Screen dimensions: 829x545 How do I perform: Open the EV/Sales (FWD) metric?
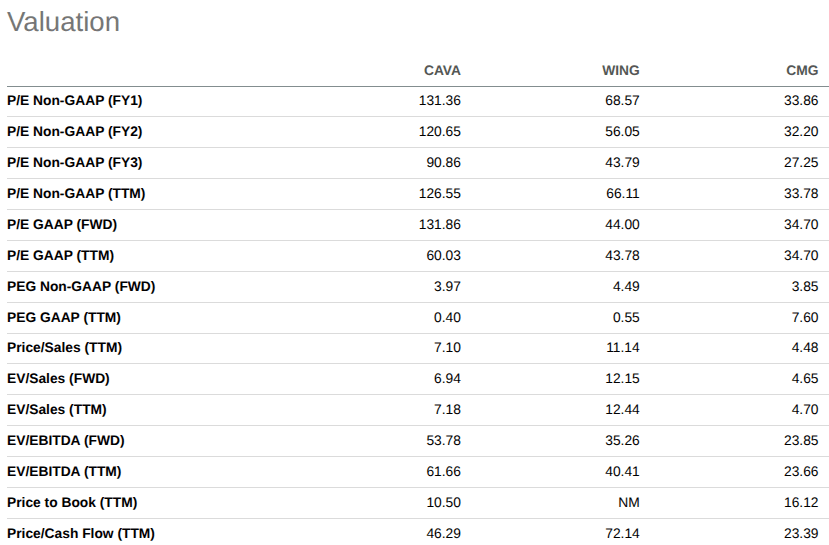[58, 379]
